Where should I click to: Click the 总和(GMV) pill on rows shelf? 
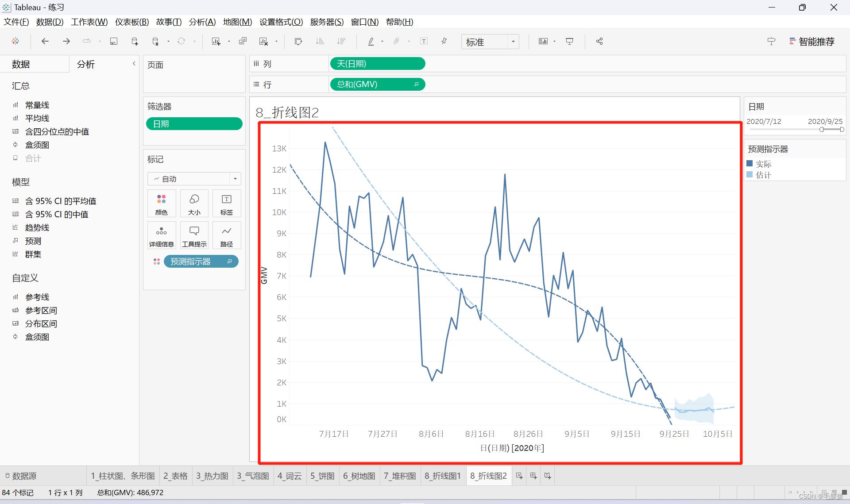pyautogui.click(x=377, y=84)
